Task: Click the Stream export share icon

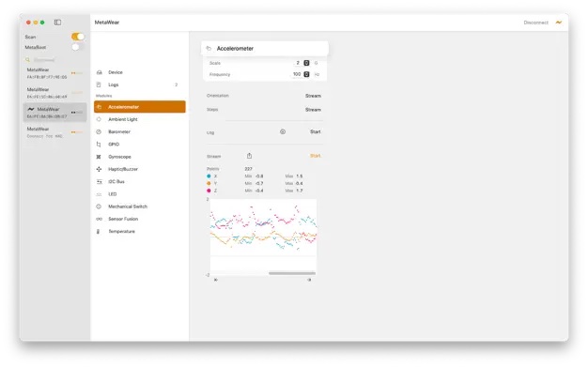Action: click(249, 156)
